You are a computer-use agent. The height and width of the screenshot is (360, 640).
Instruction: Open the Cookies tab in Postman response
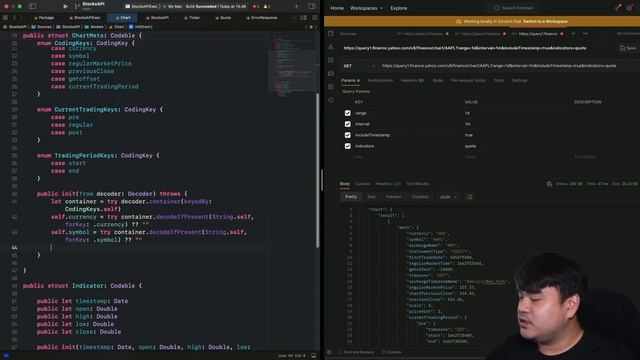pyautogui.click(x=362, y=184)
